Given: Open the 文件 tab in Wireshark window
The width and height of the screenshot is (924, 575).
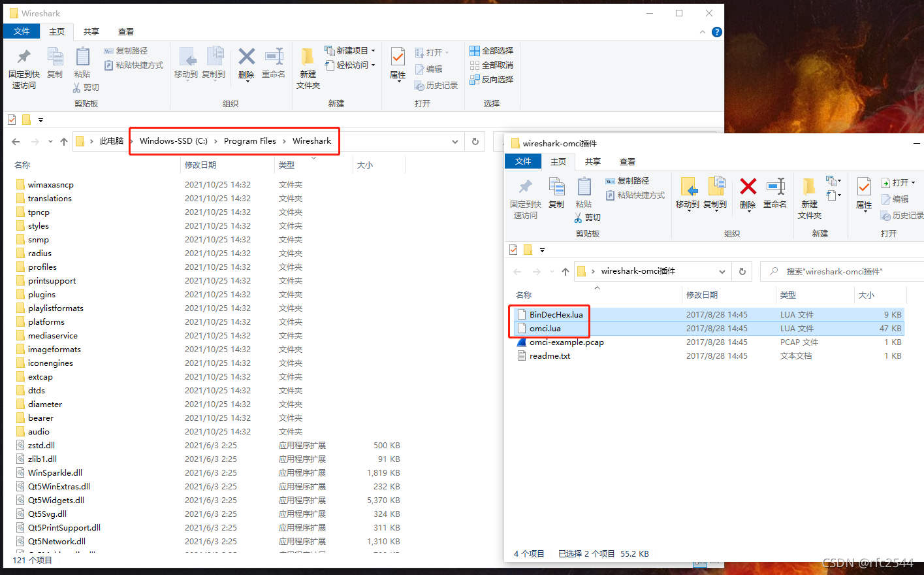Looking at the screenshot, I should [22, 31].
